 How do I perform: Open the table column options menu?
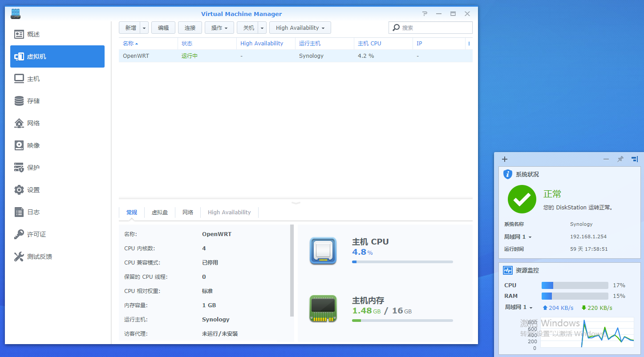469,44
